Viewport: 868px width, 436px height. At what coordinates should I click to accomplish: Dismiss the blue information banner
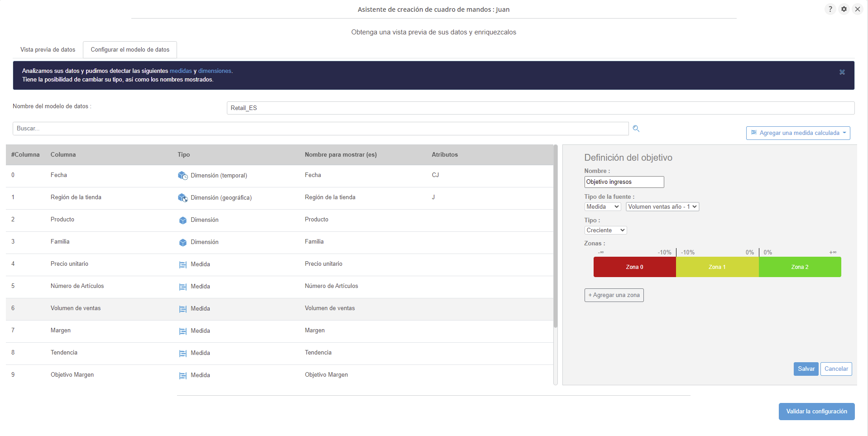click(842, 72)
